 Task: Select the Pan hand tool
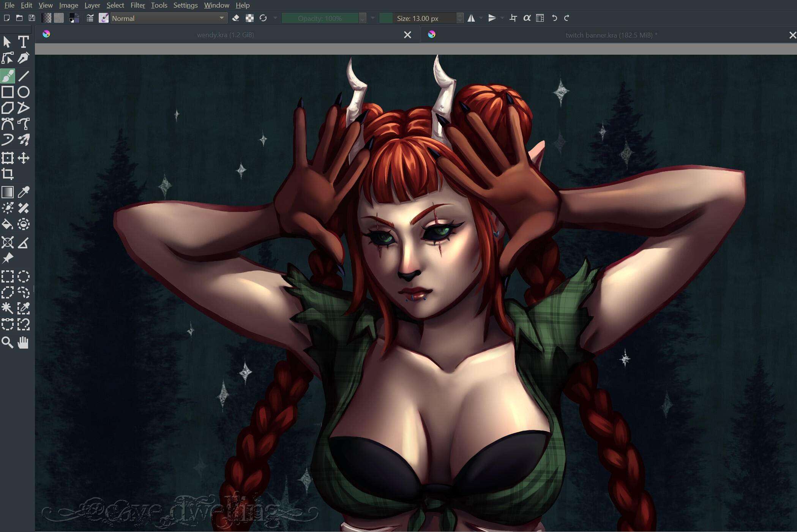pyautogui.click(x=24, y=343)
